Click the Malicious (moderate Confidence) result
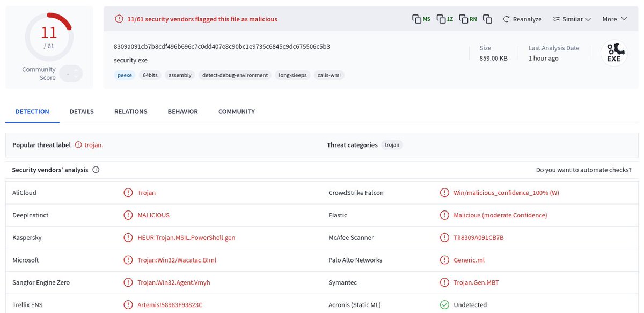The height and width of the screenshot is (313, 644). [500, 215]
